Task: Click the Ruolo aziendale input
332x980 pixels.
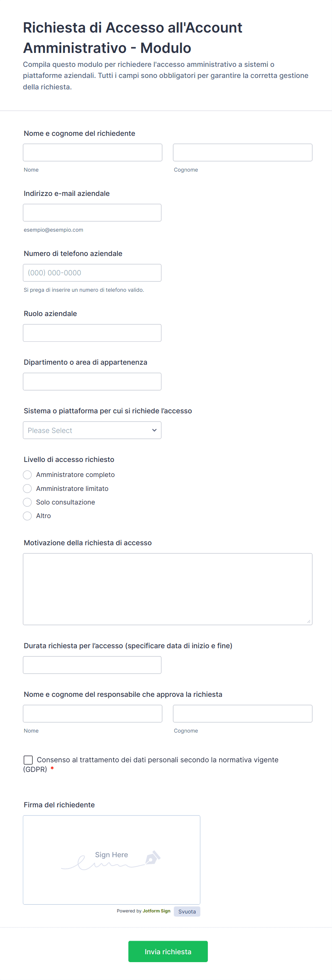Action: tap(92, 333)
